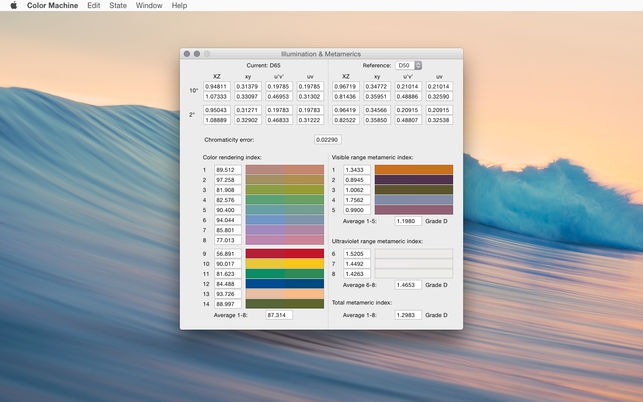643x402 pixels.
Task: Open the Color Machine menu
Action: (52, 5)
